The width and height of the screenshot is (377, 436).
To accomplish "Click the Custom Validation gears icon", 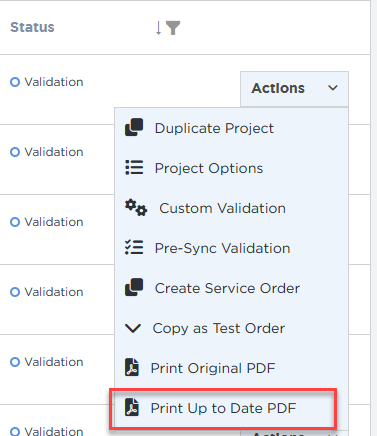I will click(136, 207).
